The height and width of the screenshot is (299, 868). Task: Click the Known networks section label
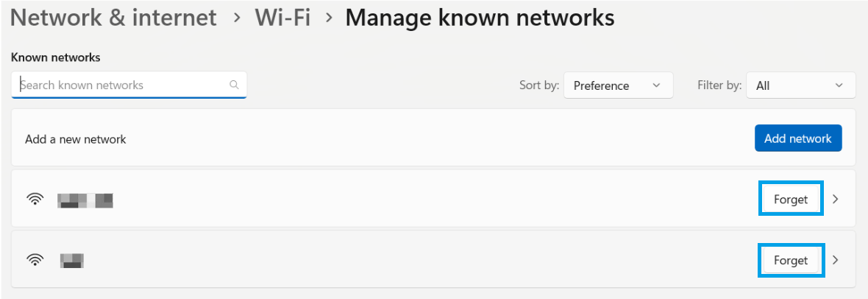click(56, 57)
